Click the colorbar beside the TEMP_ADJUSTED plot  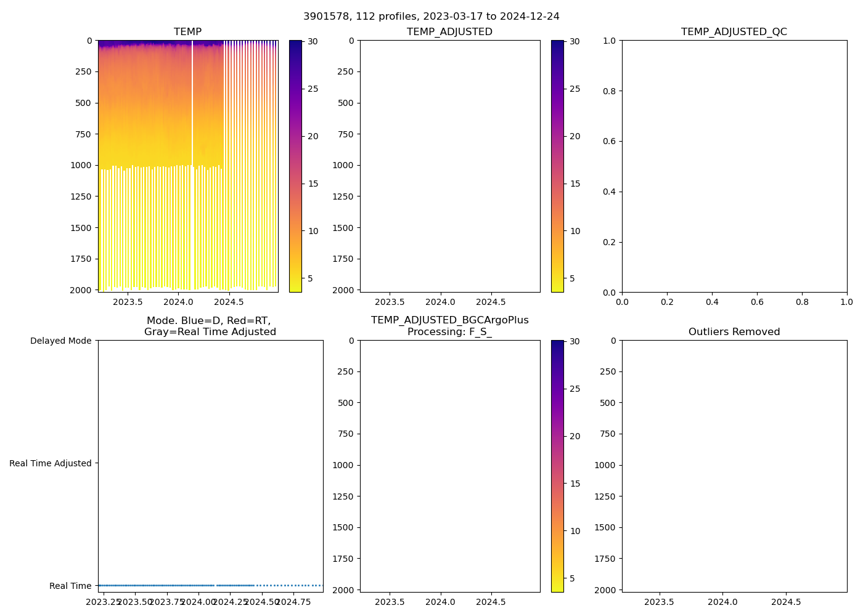click(x=557, y=166)
